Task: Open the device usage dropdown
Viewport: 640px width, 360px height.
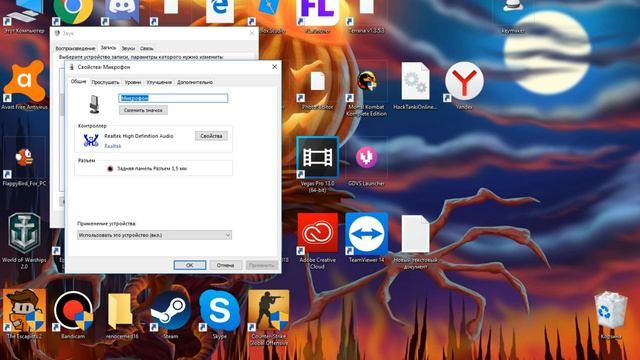Action: [x=154, y=235]
